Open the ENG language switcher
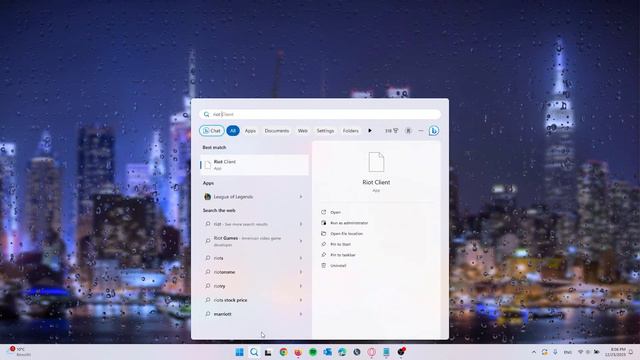Viewport: 640px width, 360px height. point(567,352)
